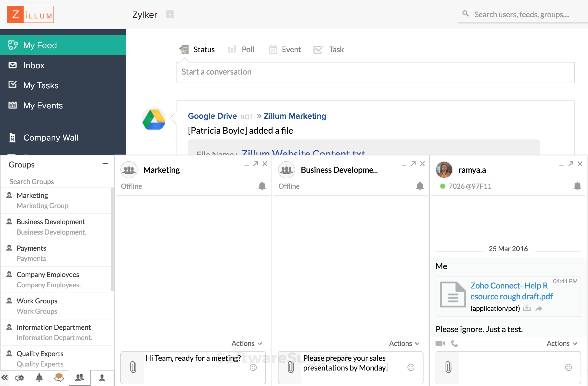Select the Task icon

318,49
